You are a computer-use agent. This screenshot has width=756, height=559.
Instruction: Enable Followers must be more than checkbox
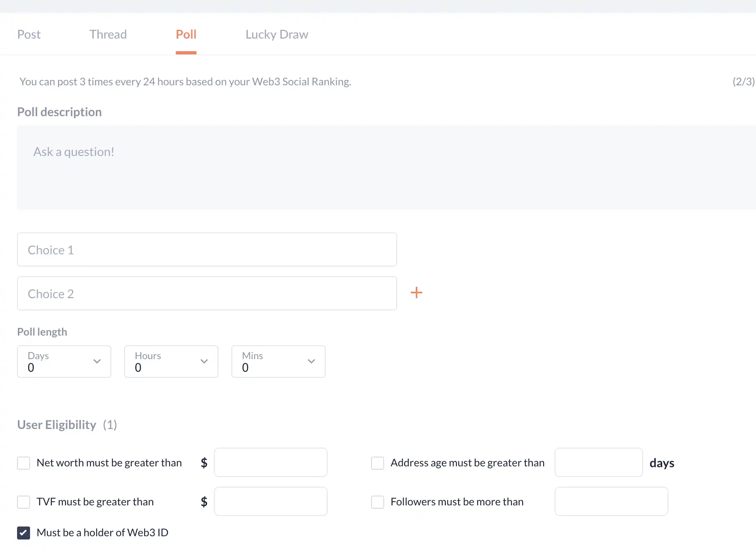coord(378,502)
